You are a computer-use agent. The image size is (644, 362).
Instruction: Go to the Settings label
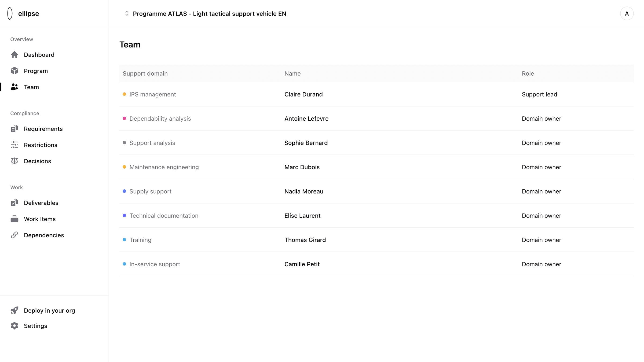pyautogui.click(x=35, y=326)
